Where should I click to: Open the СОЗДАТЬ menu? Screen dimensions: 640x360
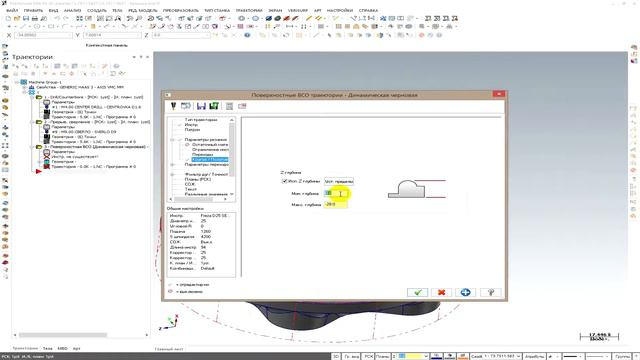click(97, 10)
